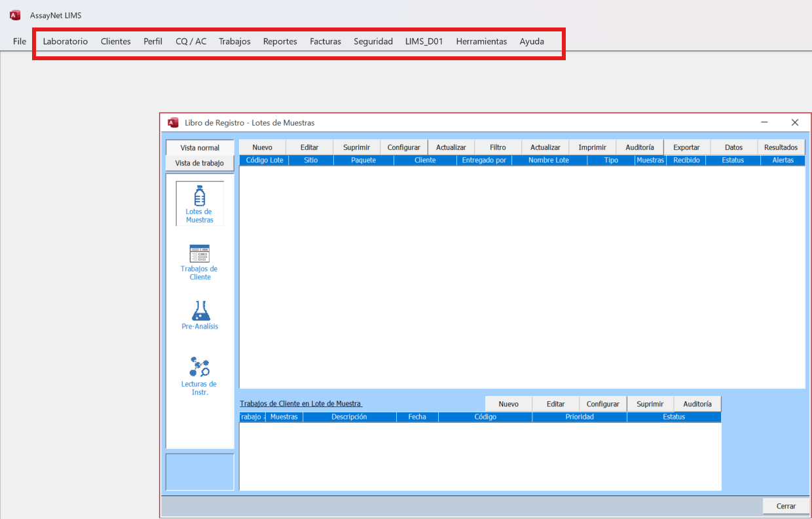Click Nuevo in the top lot toolbar
The width and height of the screenshot is (812, 519).
(x=263, y=147)
